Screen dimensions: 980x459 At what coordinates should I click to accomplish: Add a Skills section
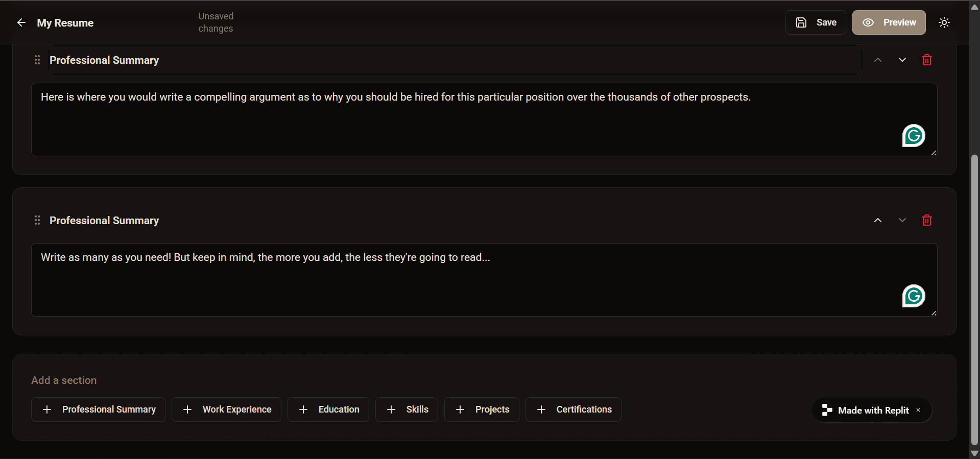point(407,409)
